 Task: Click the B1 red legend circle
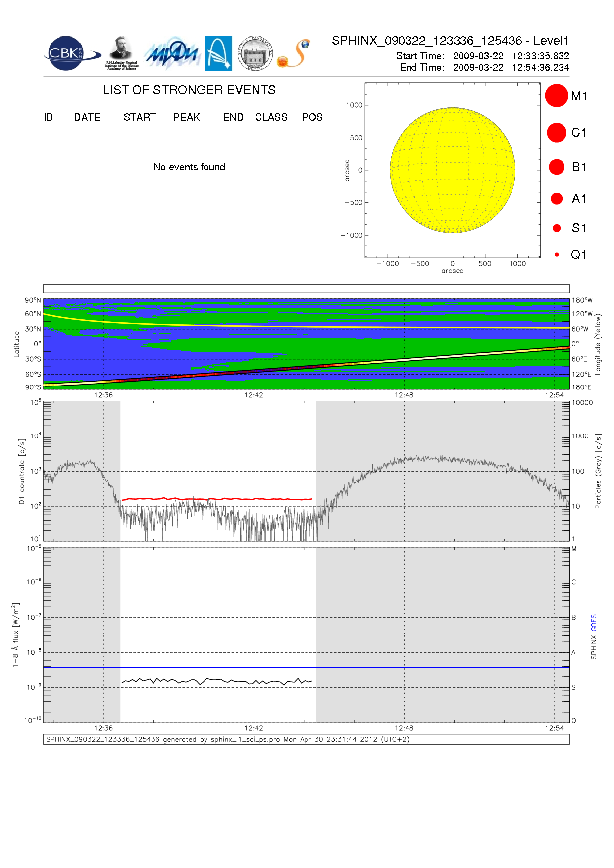tap(557, 167)
